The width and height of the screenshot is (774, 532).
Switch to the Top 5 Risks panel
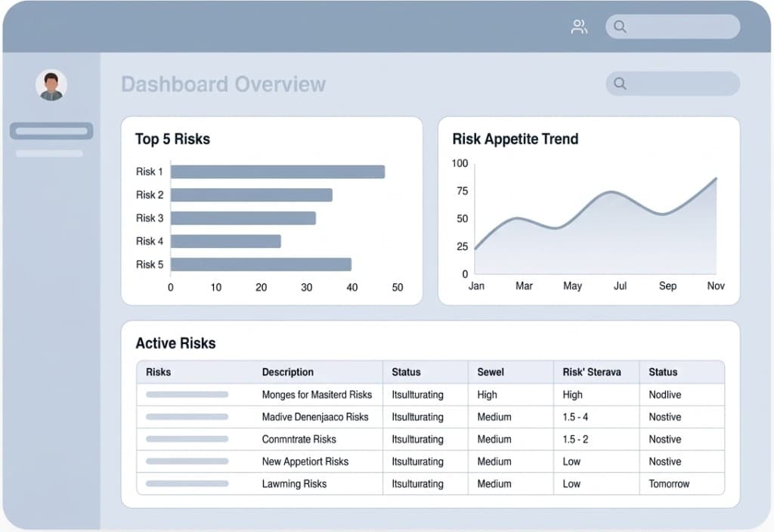click(172, 139)
